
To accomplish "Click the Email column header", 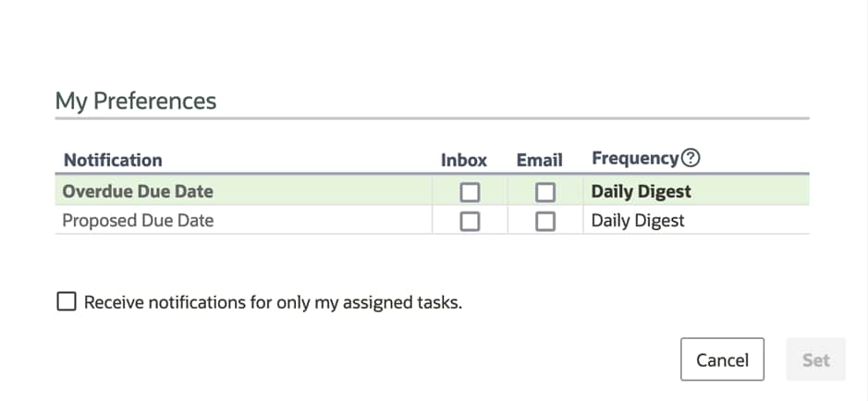I will pyautogui.click(x=540, y=160).
